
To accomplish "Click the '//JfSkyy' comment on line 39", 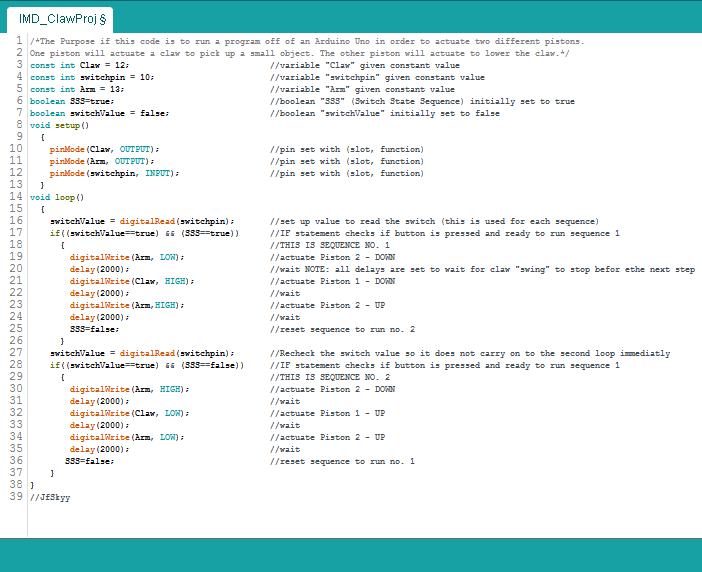I will tap(50, 498).
